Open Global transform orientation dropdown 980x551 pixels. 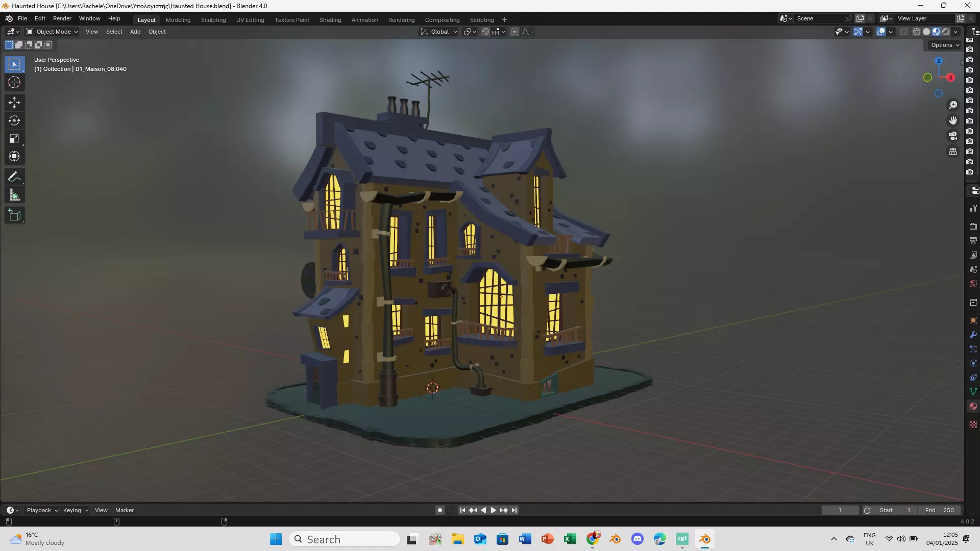[439, 32]
